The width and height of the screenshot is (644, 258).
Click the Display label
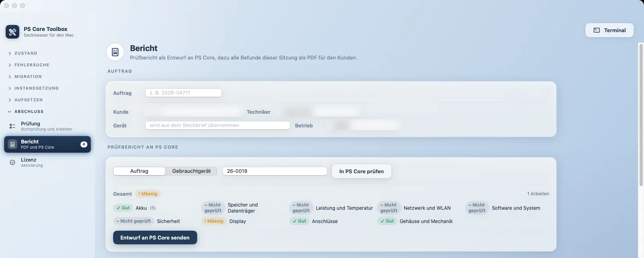[x=237, y=221]
